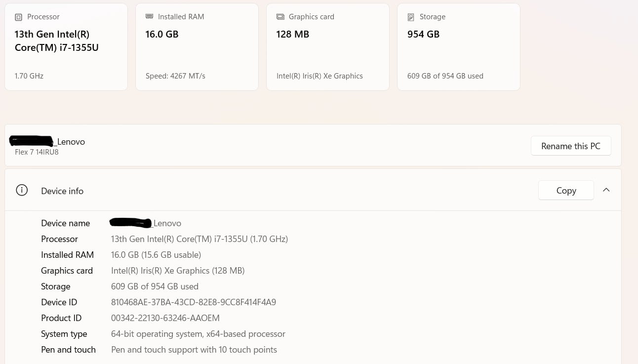The height and width of the screenshot is (364, 638).
Task: Open the Installed RAM 16.0 GB card
Action: pos(197,47)
